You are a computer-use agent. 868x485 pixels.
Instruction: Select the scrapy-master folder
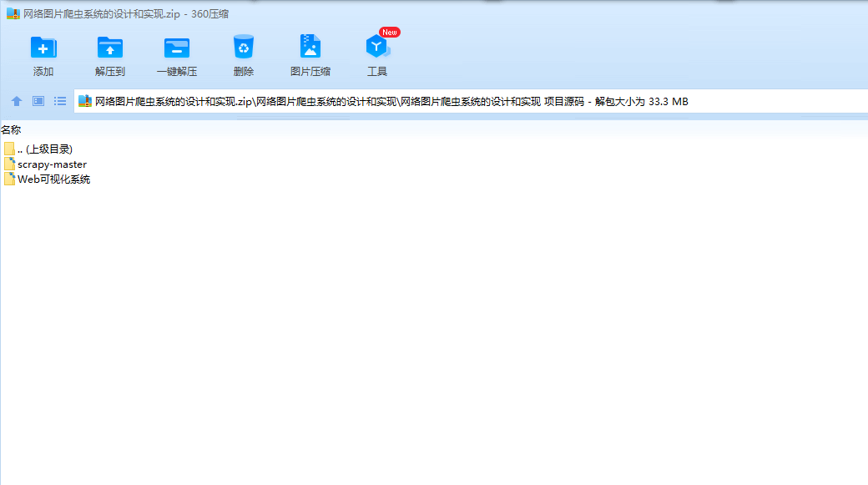[45, 164]
